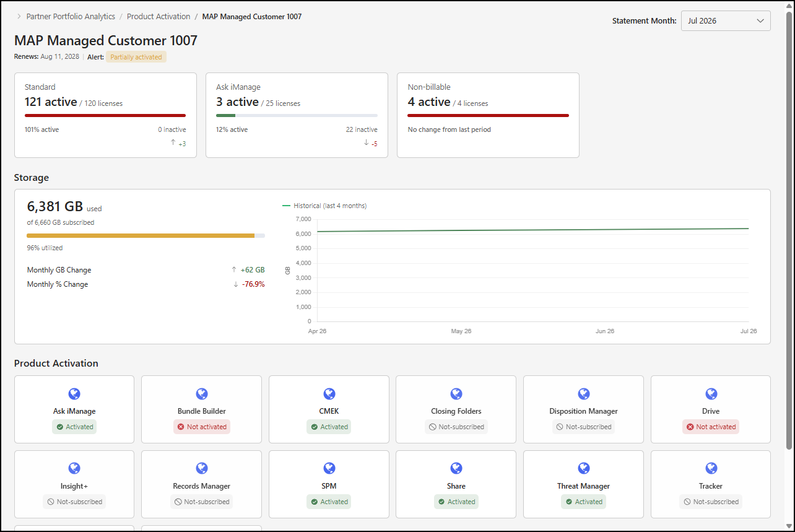This screenshot has height=532, width=795.
Task: Click the Monthly GB Change label
Action: pyautogui.click(x=59, y=270)
